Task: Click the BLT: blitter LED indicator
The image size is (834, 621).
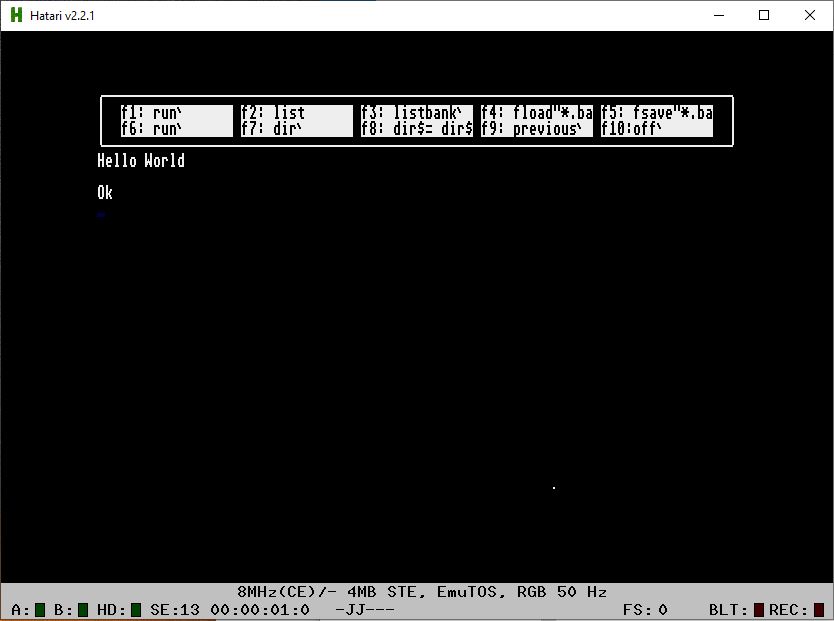Action: coord(758,609)
